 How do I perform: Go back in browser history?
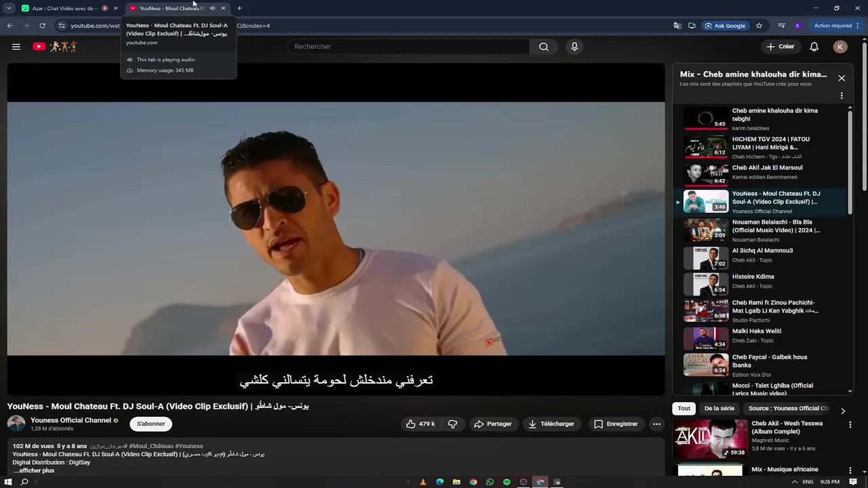(10, 26)
